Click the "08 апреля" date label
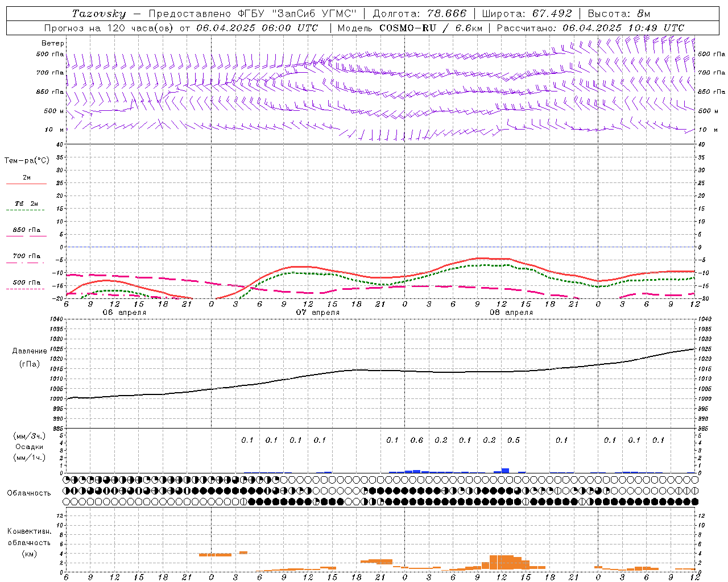 (511, 313)
